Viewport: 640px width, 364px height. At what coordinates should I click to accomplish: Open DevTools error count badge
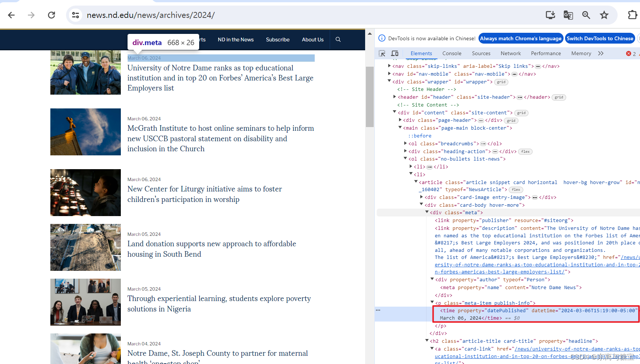coord(631,54)
